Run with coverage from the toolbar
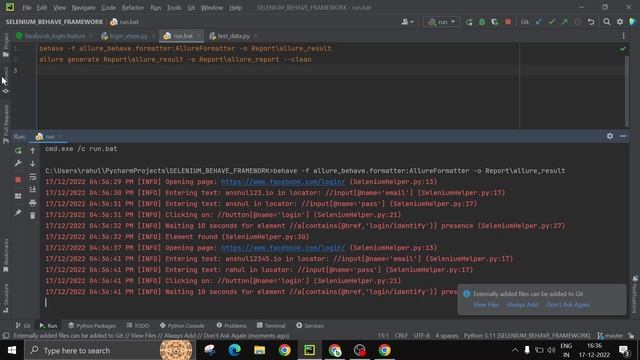The image size is (640, 360). click(x=495, y=22)
